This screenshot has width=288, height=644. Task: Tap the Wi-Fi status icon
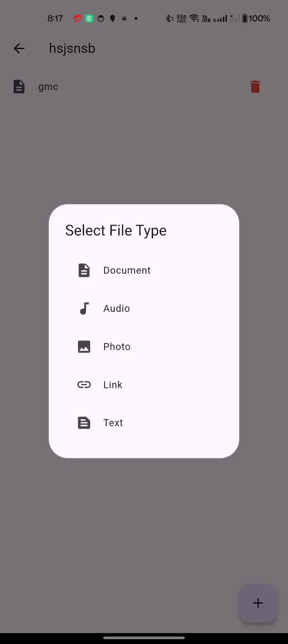pos(194,18)
